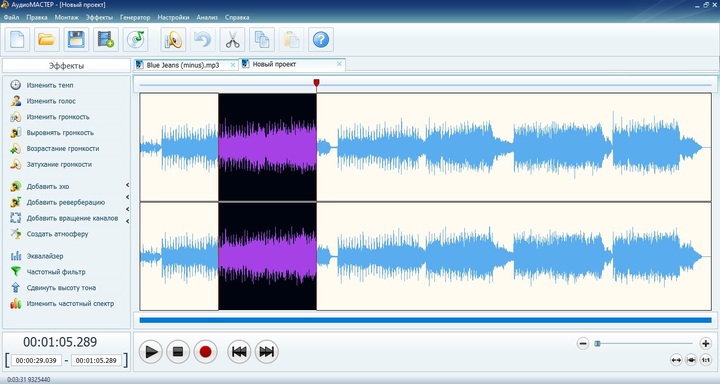Click the audio CD with music note icon
The height and width of the screenshot is (384, 720).
tap(135, 40)
